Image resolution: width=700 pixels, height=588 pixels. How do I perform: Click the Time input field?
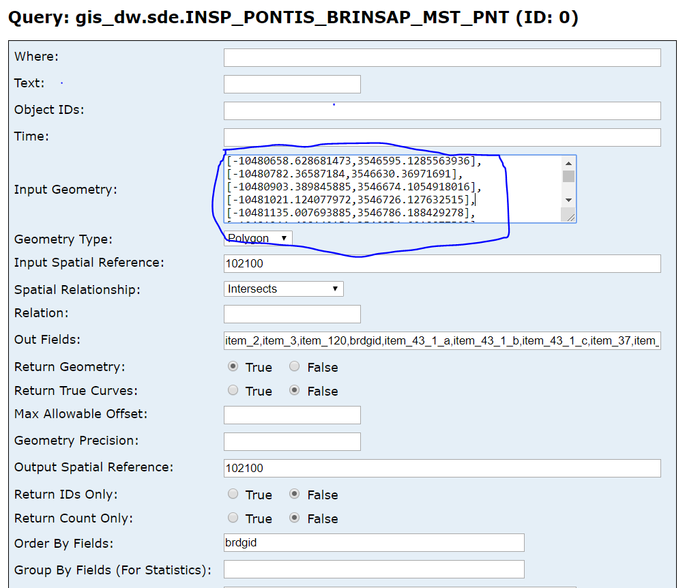pos(442,137)
